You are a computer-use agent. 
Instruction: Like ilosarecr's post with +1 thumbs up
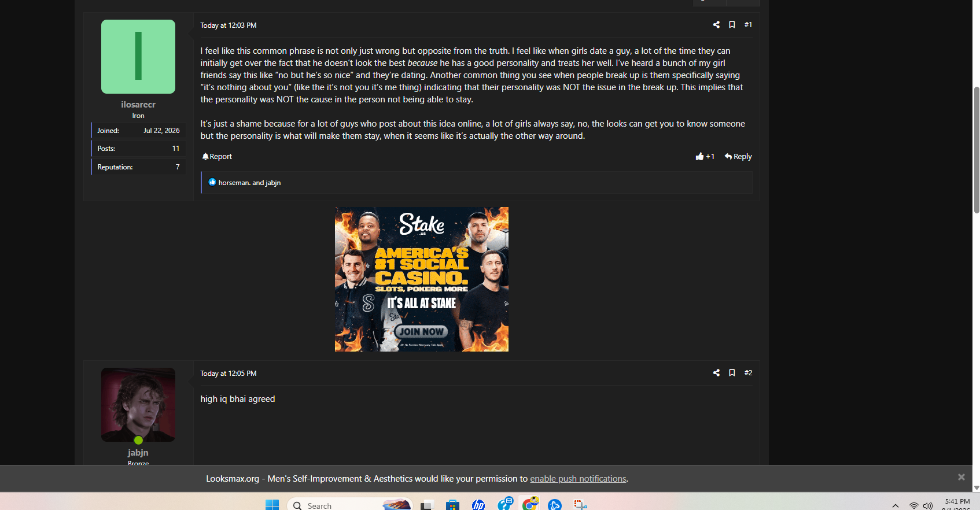(705, 157)
